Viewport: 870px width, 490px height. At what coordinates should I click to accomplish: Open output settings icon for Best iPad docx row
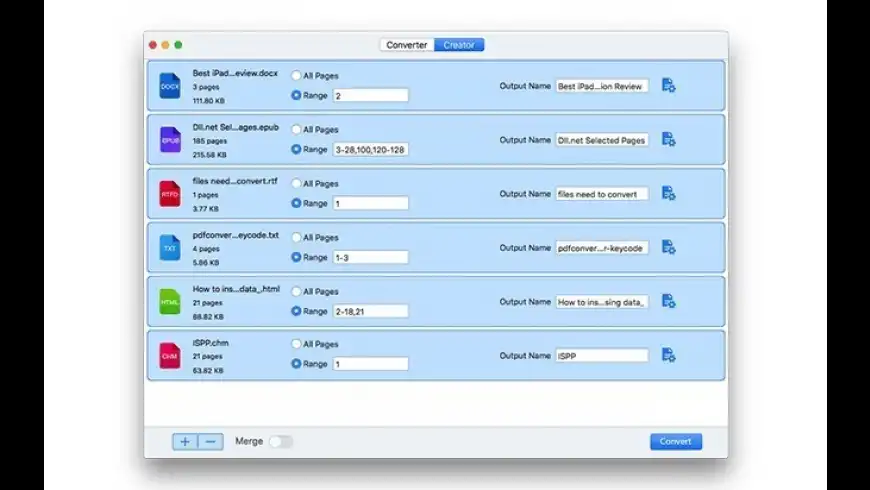click(x=669, y=85)
